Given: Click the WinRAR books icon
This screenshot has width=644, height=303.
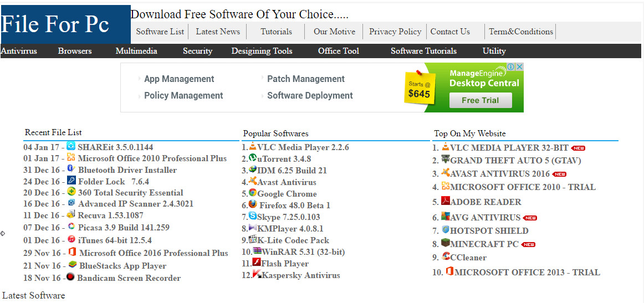Looking at the screenshot, I should (258, 250).
